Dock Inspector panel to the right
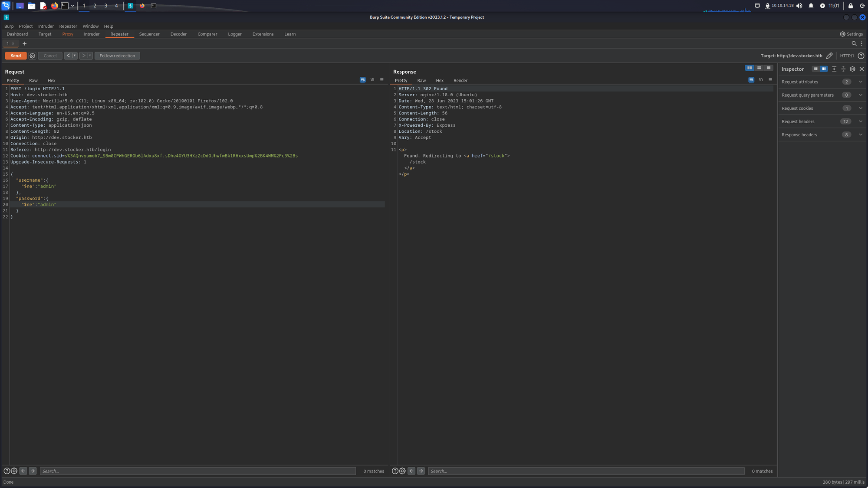 [x=824, y=69]
